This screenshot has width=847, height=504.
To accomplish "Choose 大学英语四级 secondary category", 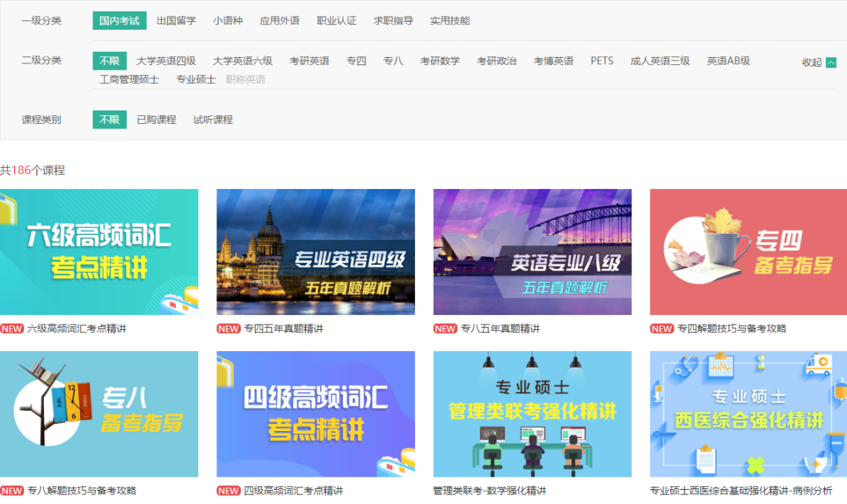I will 165,61.
